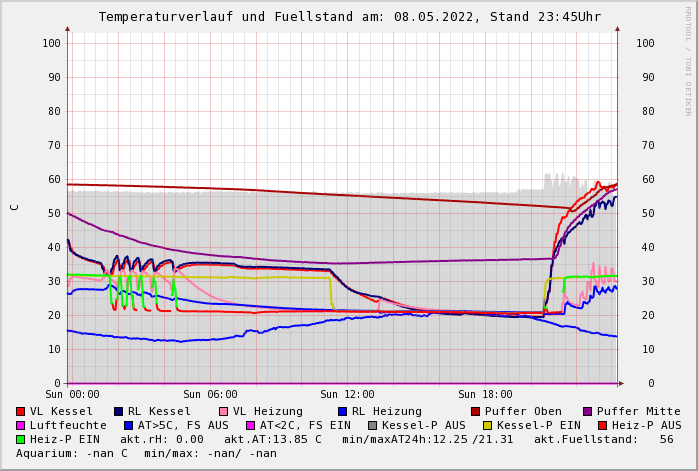The width and height of the screenshot is (698, 471).
Task: Click the red Heiz-P AUS legend swatch
Action: click(602, 425)
